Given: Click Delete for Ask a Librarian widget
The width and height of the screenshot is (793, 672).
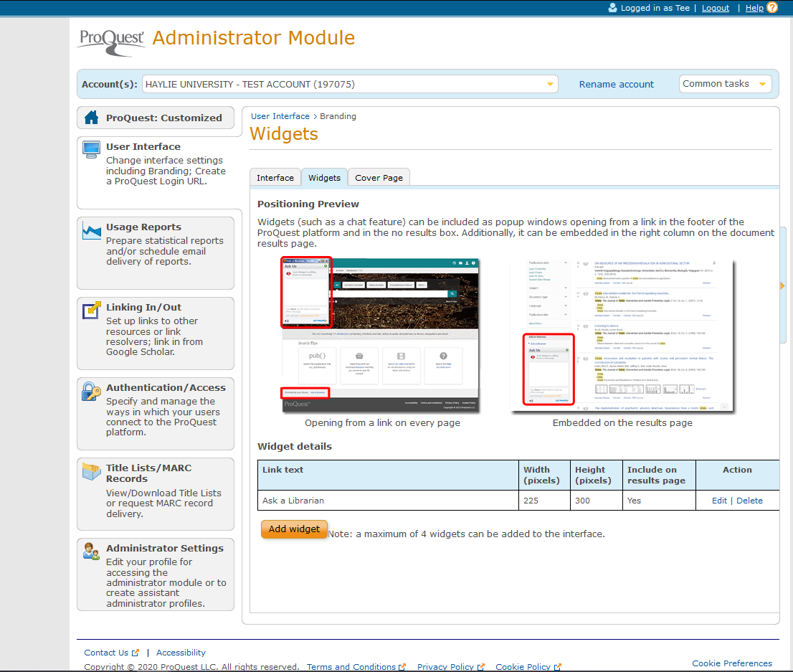Looking at the screenshot, I should [x=749, y=501].
